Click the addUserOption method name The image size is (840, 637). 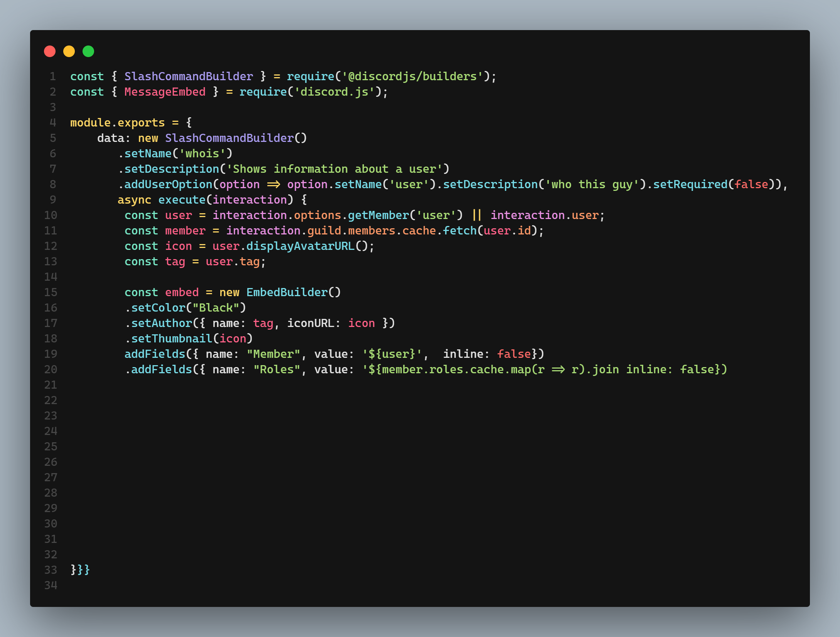coord(168,184)
